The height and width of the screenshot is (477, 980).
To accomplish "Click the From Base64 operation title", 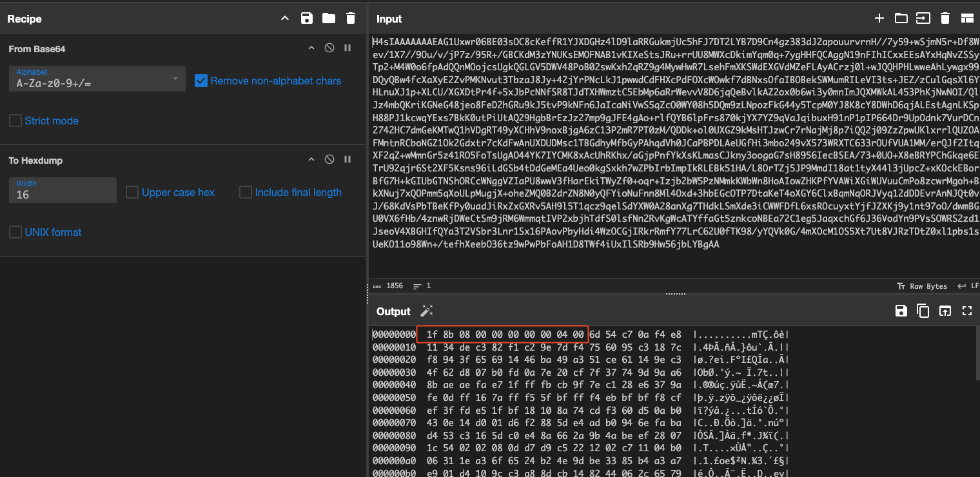I will (x=37, y=49).
